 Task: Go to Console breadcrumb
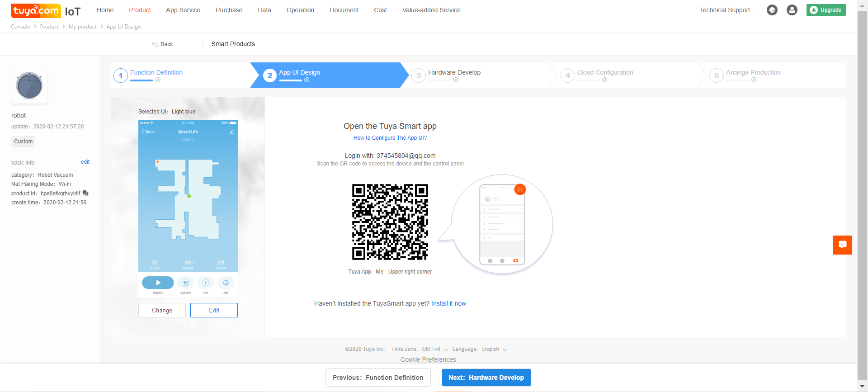pyautogui.click(x=20, y=27)
